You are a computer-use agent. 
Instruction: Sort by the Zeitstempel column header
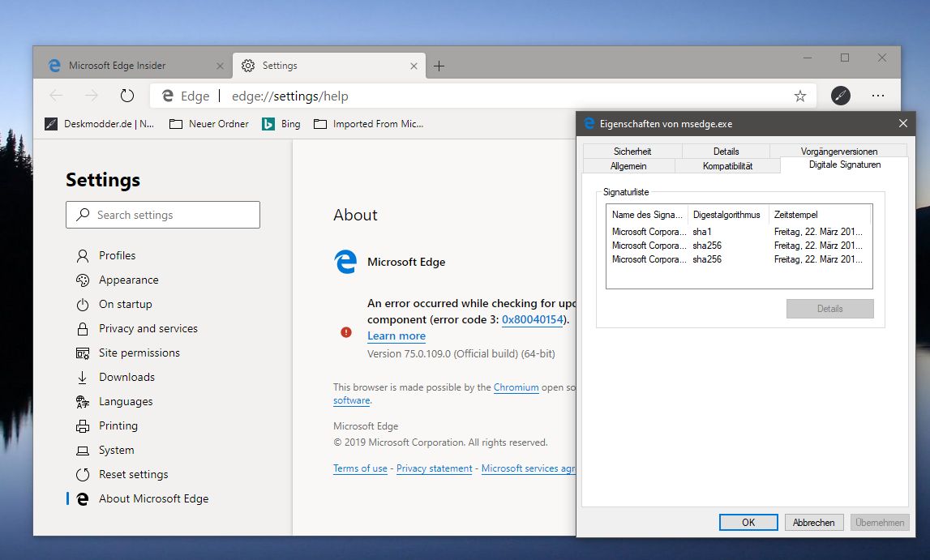point(821,215)
